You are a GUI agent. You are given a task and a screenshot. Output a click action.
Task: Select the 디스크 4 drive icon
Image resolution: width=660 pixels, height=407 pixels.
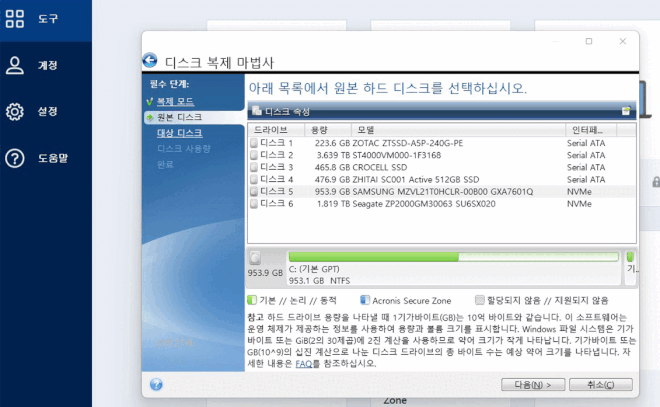coord(254,180)
